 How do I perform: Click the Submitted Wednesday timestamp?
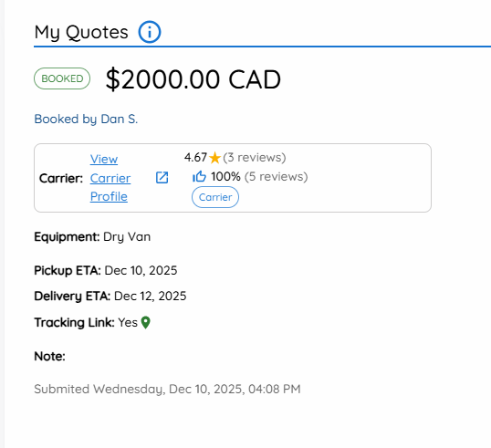pyautogui.click(x=168, y=389)
